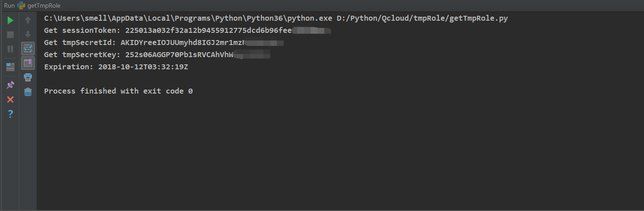Toggle soft-wrap for console output
Image resolution: width=644 pixels, height=211 pixels.
tap(28, 49)
